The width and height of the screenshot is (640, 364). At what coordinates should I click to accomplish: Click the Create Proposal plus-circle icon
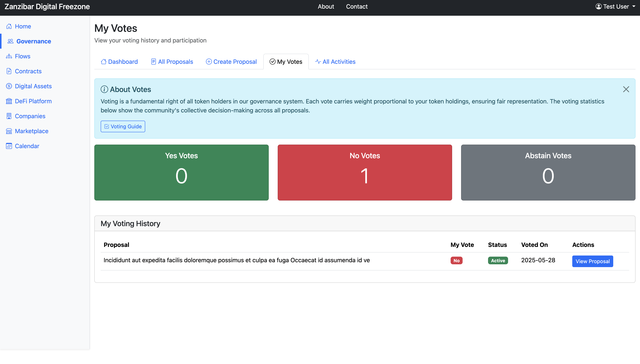209,62
